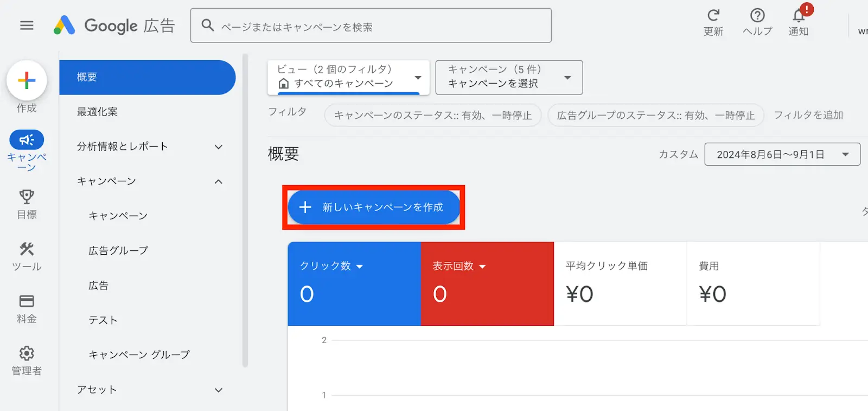
Task: Select 広告グループ in sidebar
Action: (x=118, y=251)
